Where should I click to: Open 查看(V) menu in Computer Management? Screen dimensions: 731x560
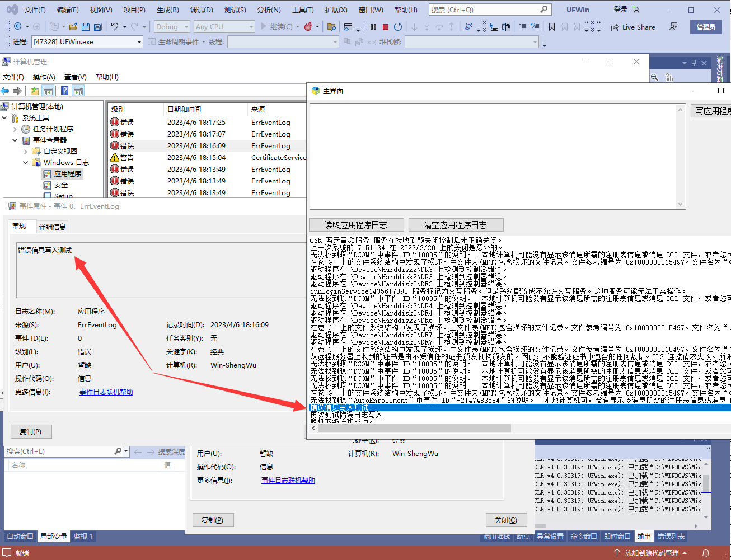click(75, 77)
